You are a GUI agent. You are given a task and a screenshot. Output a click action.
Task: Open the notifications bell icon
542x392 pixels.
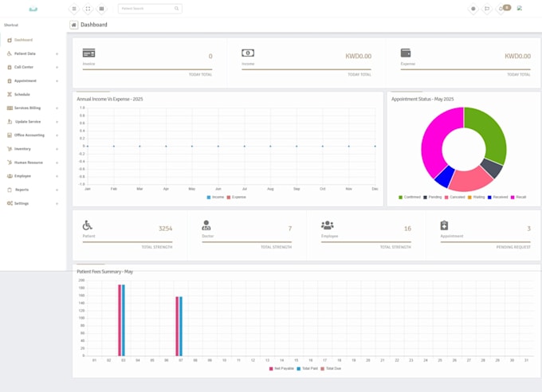point(502,9)
